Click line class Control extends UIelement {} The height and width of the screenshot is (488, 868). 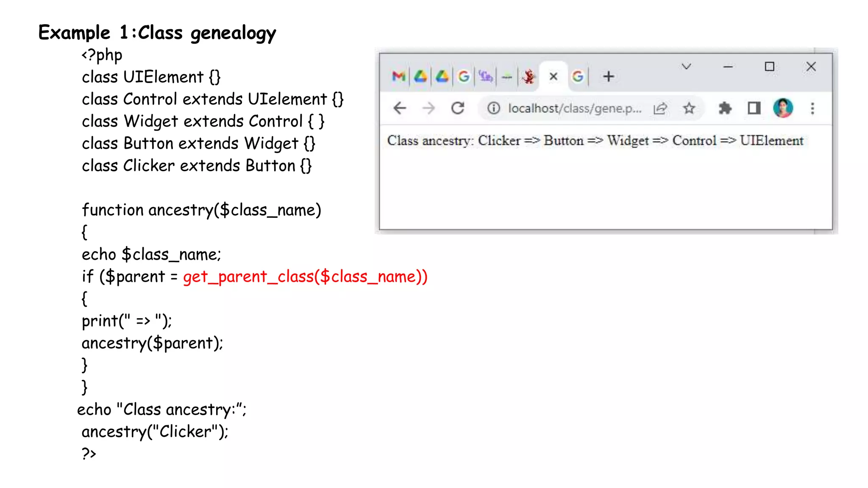click(212, 100)
